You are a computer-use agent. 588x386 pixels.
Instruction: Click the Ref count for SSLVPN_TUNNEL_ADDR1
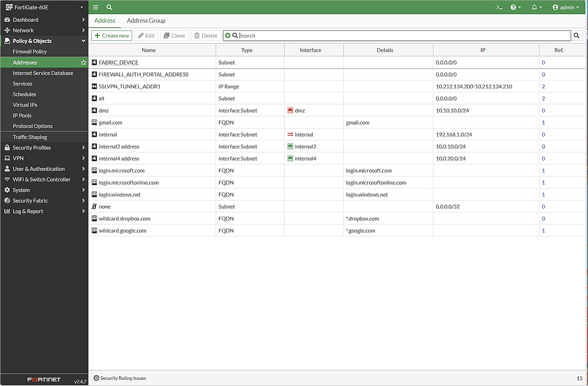coord(543,86)
